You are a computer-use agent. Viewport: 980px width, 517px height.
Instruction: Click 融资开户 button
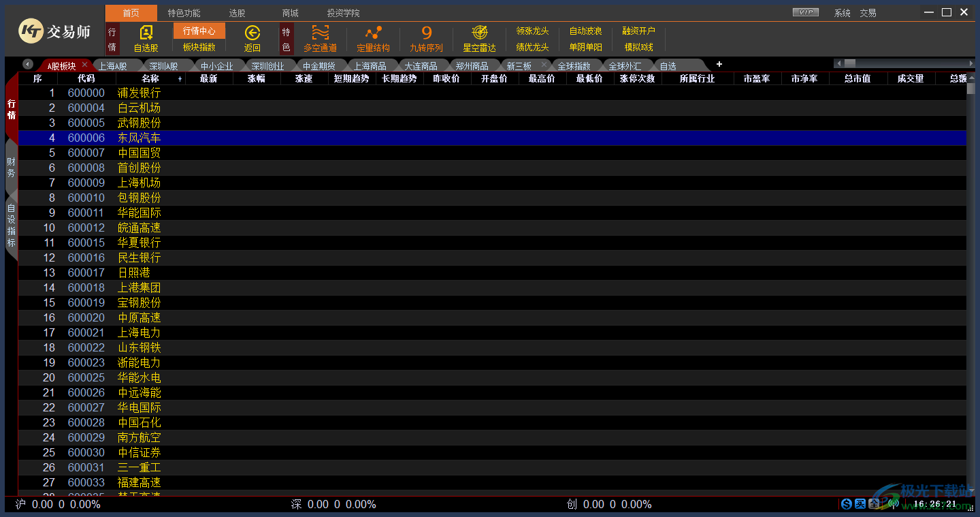click(x=639, y=31)
